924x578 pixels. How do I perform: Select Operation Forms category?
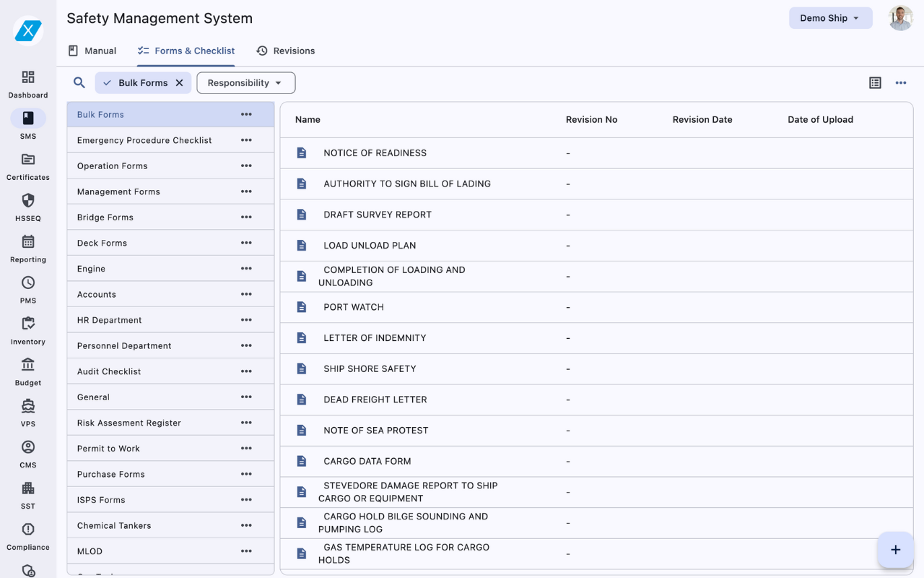tap(170, 165)
